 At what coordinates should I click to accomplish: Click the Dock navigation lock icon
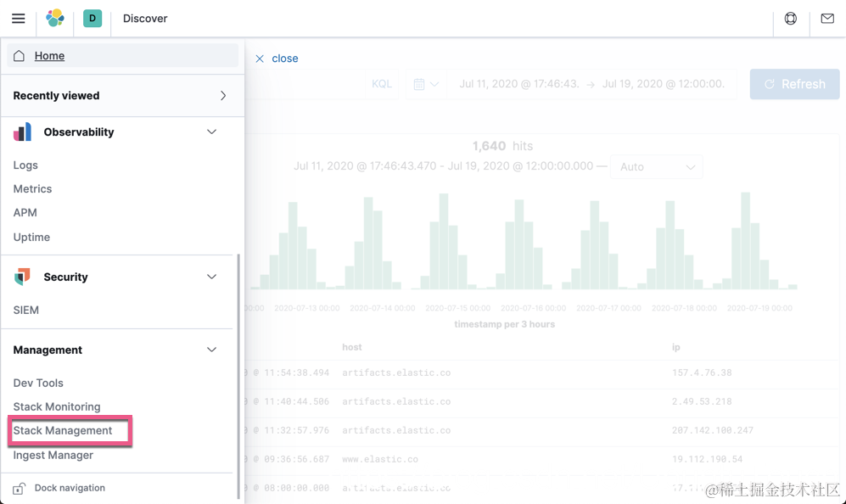tap(19, 489)
